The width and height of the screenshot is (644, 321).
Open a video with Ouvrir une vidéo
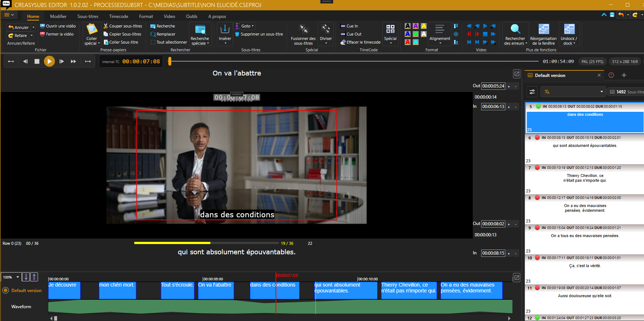[x=58, y=26]
